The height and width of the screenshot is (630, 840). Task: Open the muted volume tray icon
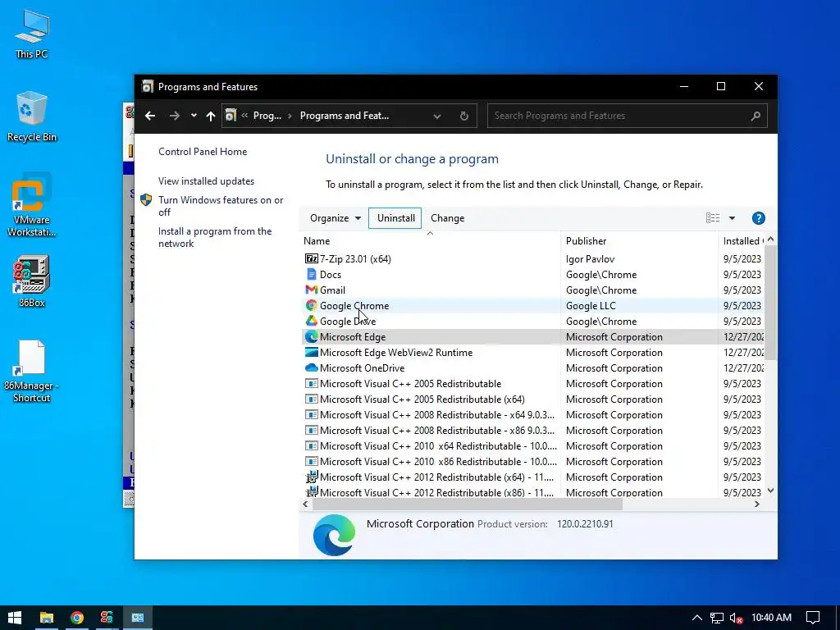point(736,618)
